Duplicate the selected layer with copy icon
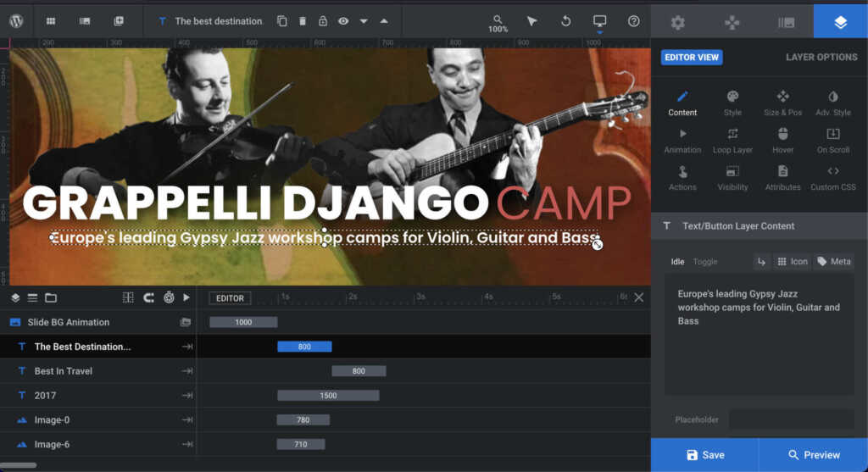 pyautogui.click(x=281, y=21)
